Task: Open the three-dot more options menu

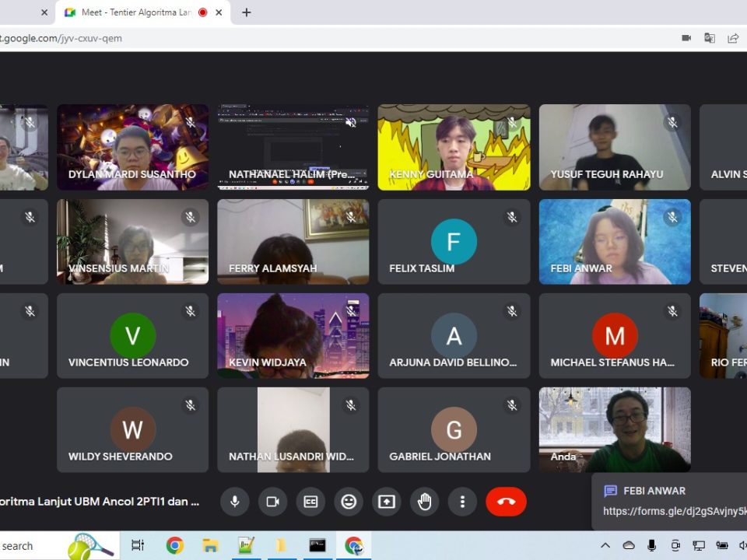Action: click(x=462, y=502)
